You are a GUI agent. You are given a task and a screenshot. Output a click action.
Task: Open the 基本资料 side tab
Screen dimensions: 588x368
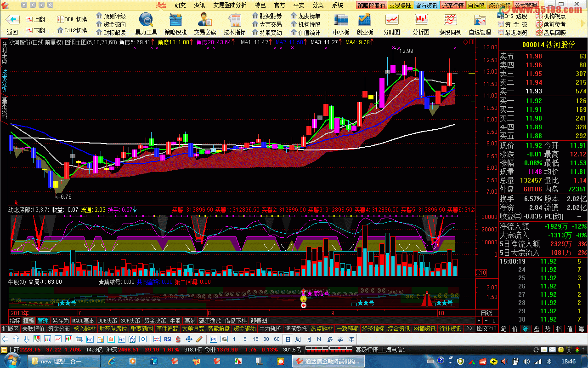click(4, 107)
